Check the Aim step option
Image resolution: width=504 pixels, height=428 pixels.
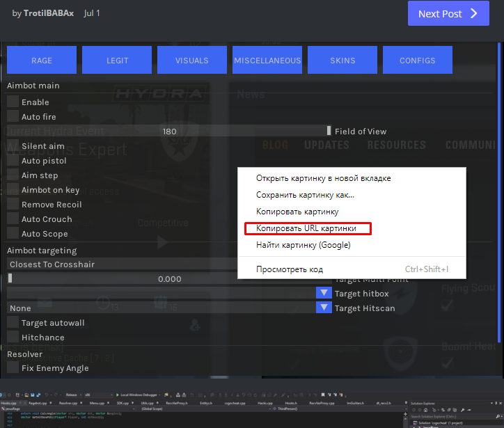[x=13, y=175]
